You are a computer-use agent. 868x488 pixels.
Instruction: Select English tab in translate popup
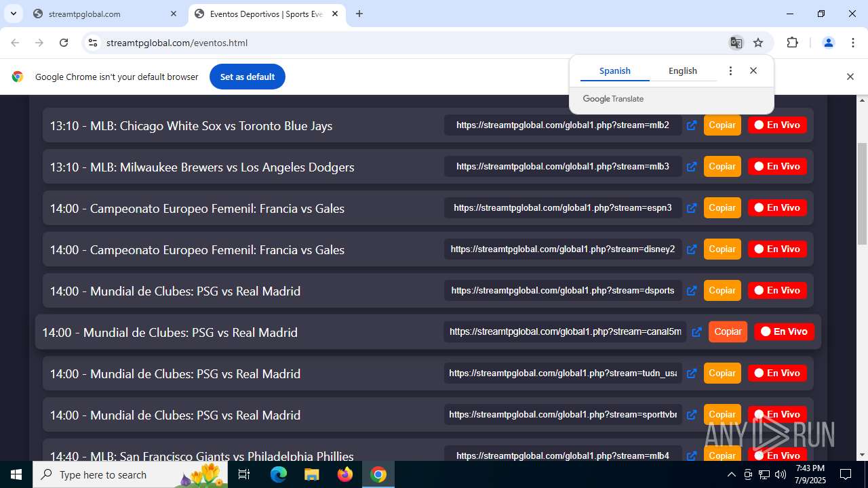[683, 70]
